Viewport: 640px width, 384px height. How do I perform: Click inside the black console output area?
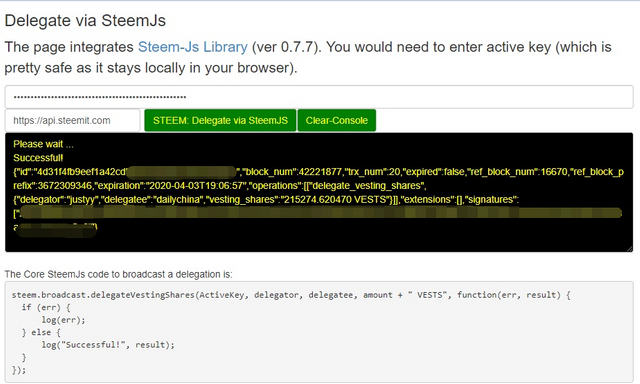[x=319, y=192]
